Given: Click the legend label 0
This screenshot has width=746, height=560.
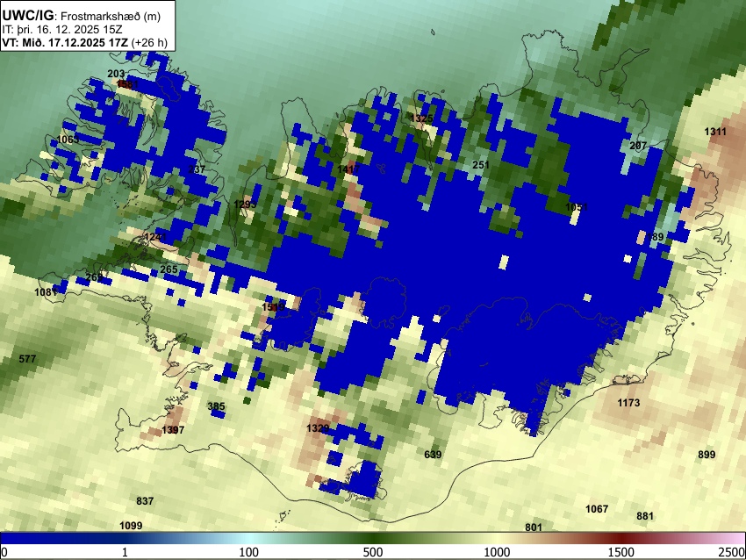Looking at the screenshot, I should coord(4,552).
